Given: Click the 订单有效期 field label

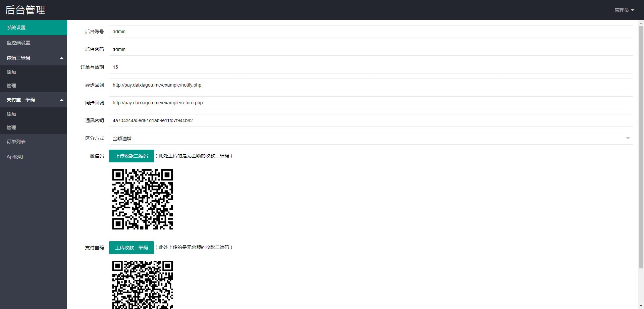Looking at the screenshot, I should click(92, 67).
